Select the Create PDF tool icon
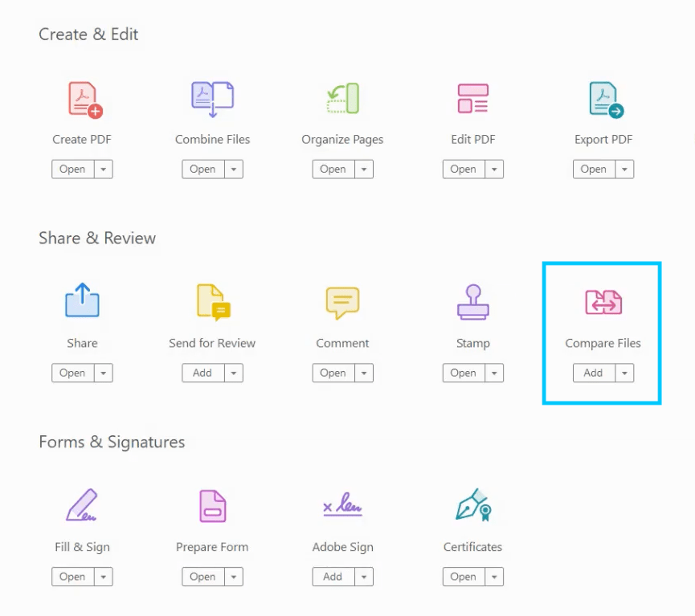695x616 pixels. point(81,98)
